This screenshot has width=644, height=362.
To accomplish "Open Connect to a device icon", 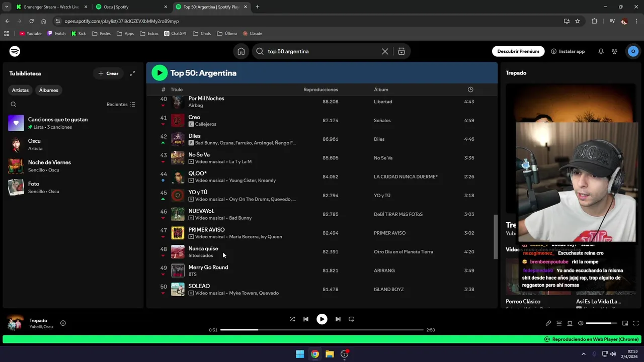I will coord(570,323).
